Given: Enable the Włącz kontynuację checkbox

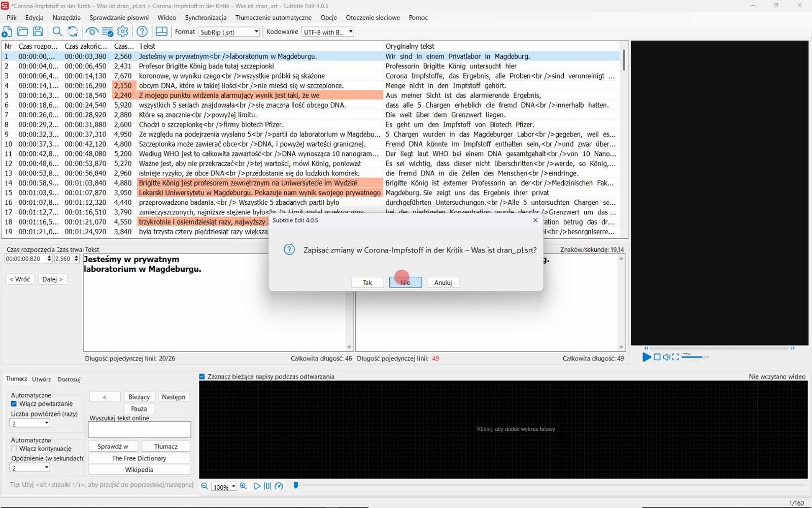Looking at the screenshot, I should [x=14, y=449].
